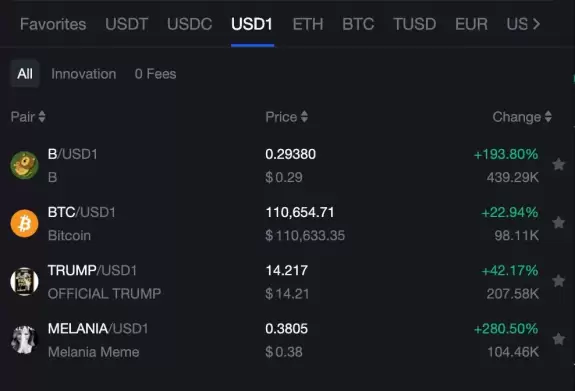
Task: Add MELANIA/USD1 to favorites via star
Action: [x=558, y=339]
